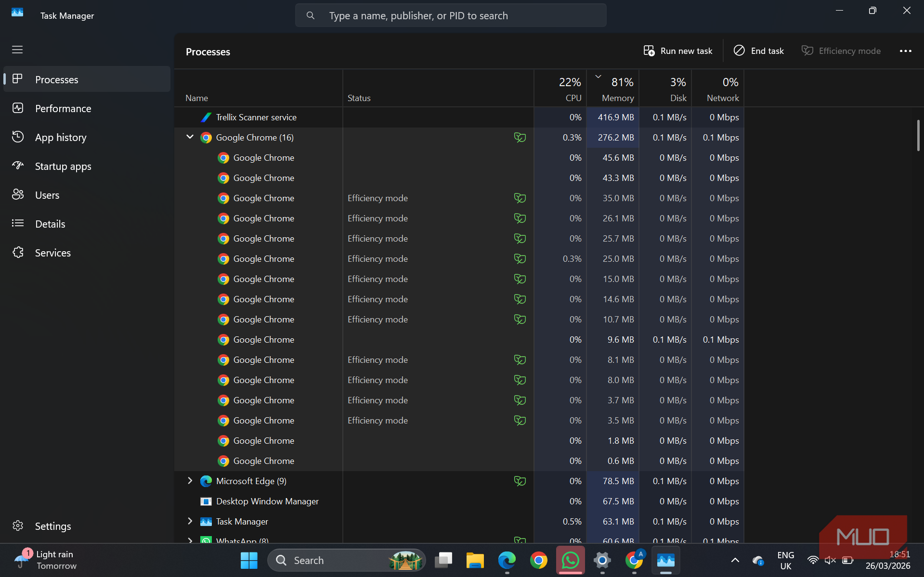Open File Explorer from taskbar
The height and width of the screenshot is (577, 924).
pos(475,560)
